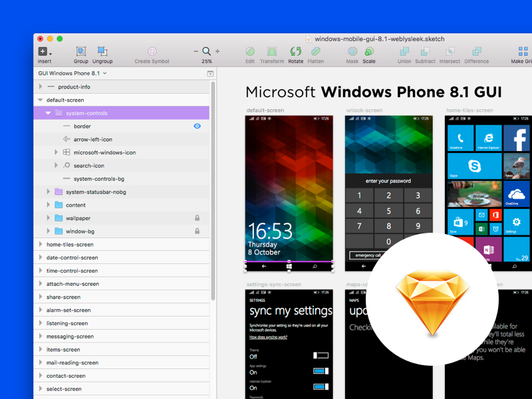Toggle the pages list panel icon
532x399 pixels.
click(210, 74)
